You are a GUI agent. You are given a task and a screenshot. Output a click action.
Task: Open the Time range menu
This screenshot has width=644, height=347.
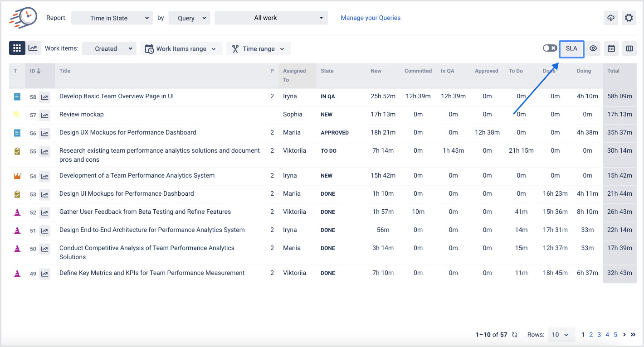259,49
